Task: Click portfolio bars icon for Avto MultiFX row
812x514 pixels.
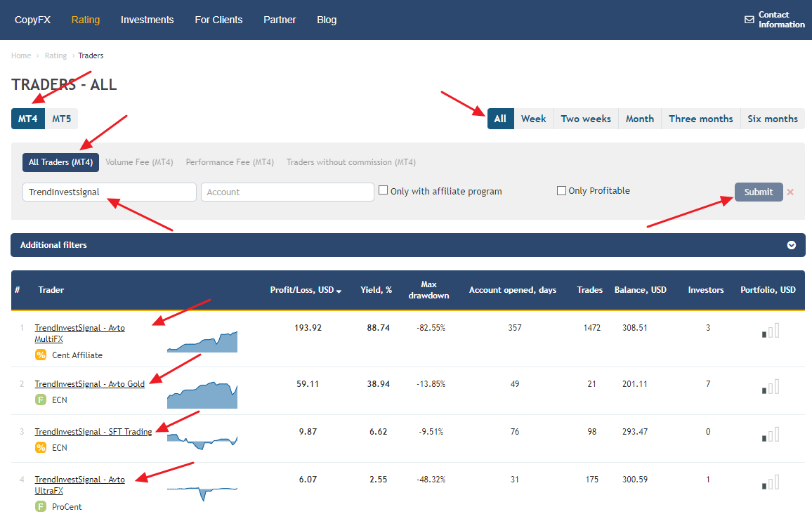Action: [771, 330]
